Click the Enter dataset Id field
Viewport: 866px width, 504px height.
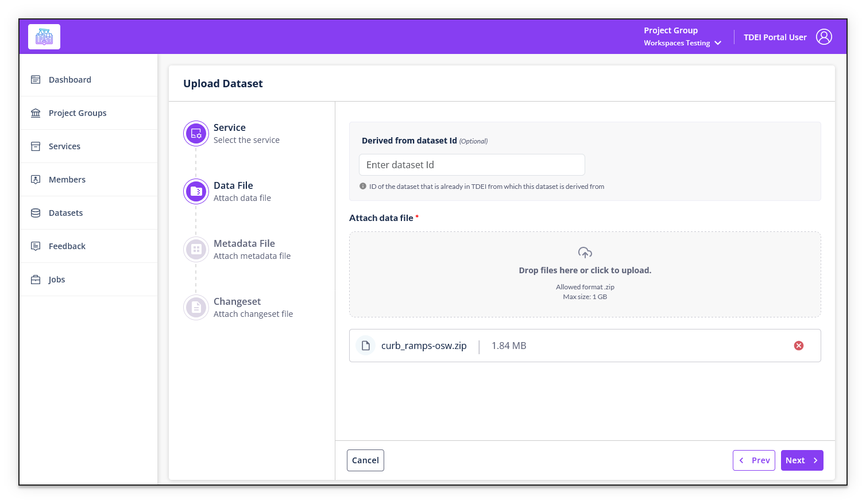(471, 165)
